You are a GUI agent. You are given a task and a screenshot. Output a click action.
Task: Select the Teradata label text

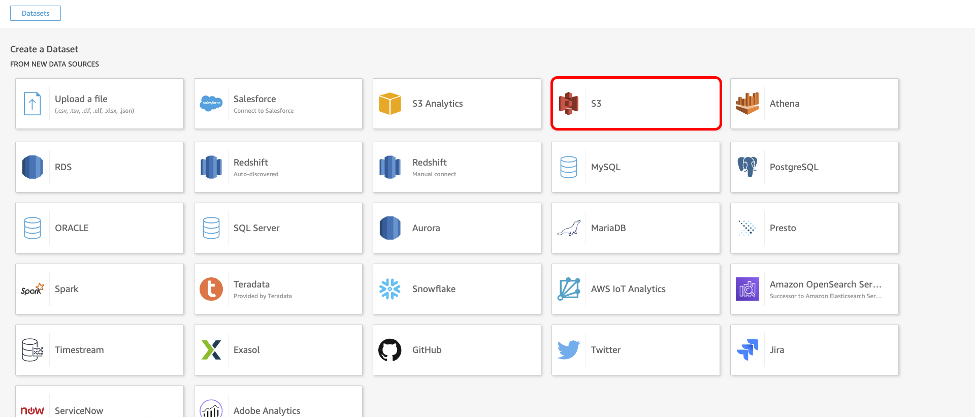point(252,284)
